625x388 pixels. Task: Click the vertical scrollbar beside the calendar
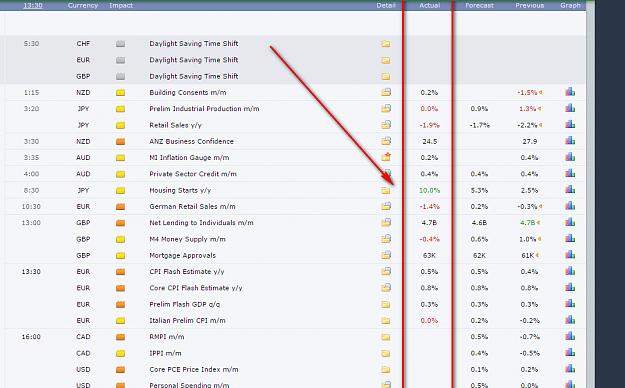click(x=590, y=194)
